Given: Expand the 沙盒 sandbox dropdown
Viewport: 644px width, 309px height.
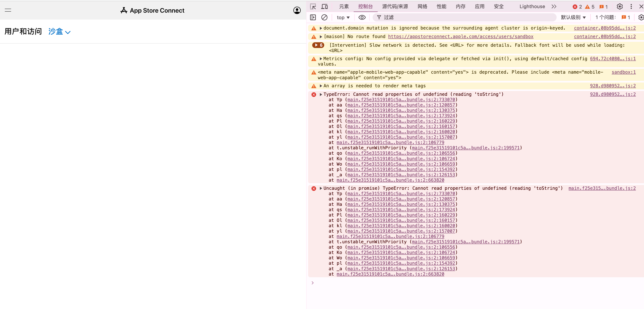Looking at the screenshot, I should tap(59, 32).
